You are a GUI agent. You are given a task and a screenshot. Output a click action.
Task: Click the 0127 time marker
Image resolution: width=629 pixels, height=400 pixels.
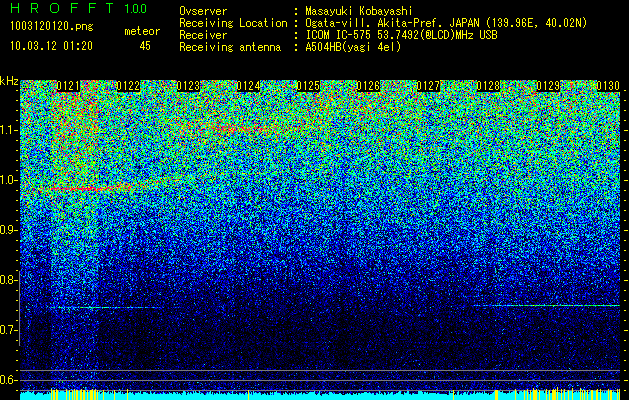(x=428, y=86)
